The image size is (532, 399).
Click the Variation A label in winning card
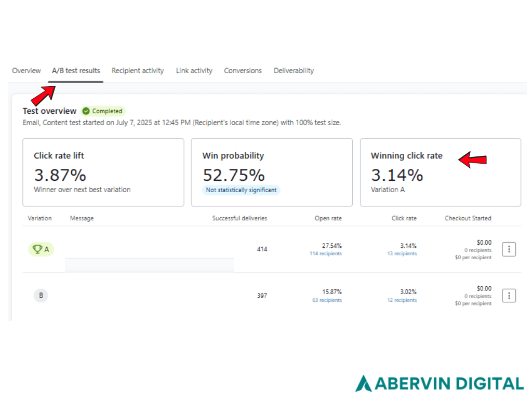coord(388,190)
